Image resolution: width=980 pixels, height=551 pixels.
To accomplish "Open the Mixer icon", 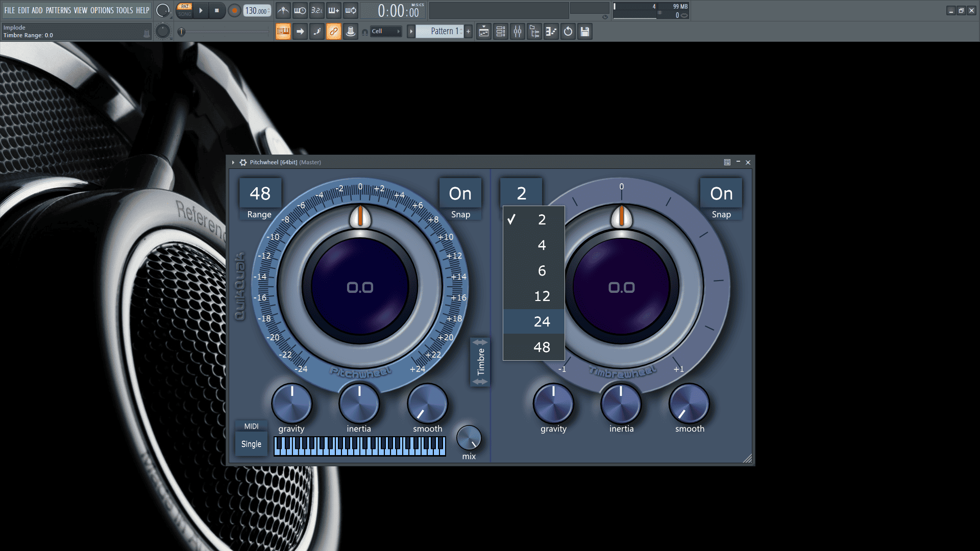I will pos(518,31).
